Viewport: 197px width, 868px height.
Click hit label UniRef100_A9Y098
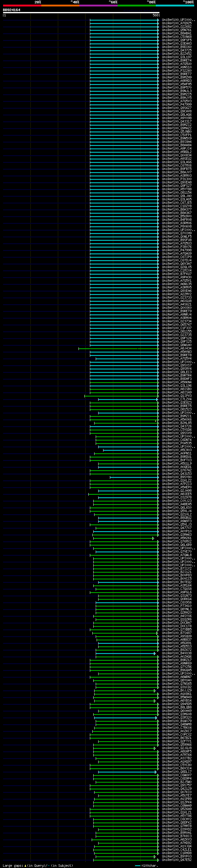[176, 118]
